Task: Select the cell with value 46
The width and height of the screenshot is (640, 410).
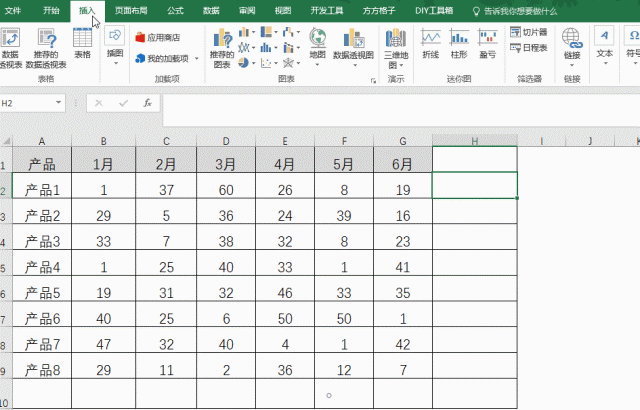Action: click(x=285, y=289)
